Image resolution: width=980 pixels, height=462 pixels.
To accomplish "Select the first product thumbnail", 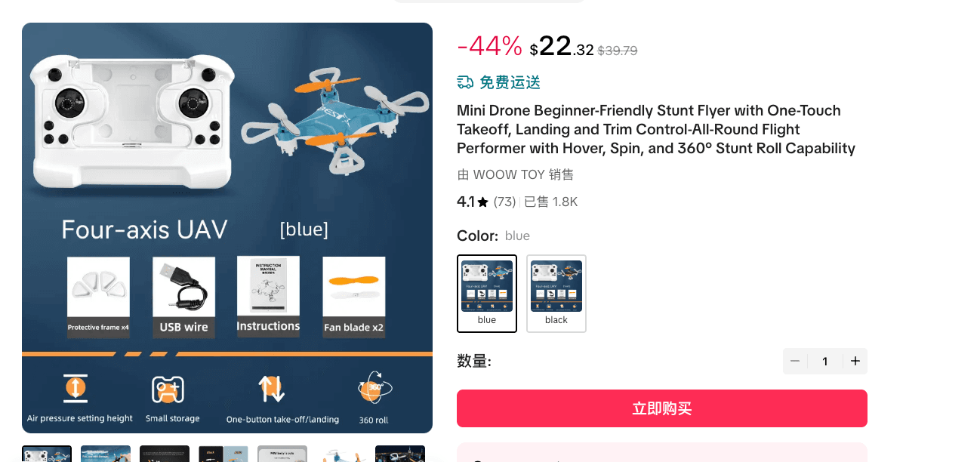I will pyautogui.click(x=47, y=454).
